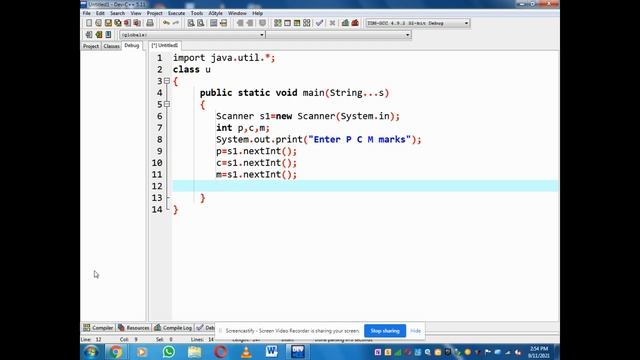The width and height of the screenshot is (640, 360).
Task: Click the taskbar clock showing 2:54 PM
Action: coord(539,352)
